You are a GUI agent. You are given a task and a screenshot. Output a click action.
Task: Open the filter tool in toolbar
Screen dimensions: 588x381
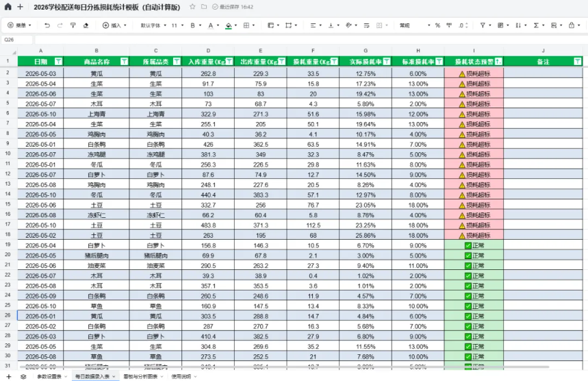click(x=483, y=25)
